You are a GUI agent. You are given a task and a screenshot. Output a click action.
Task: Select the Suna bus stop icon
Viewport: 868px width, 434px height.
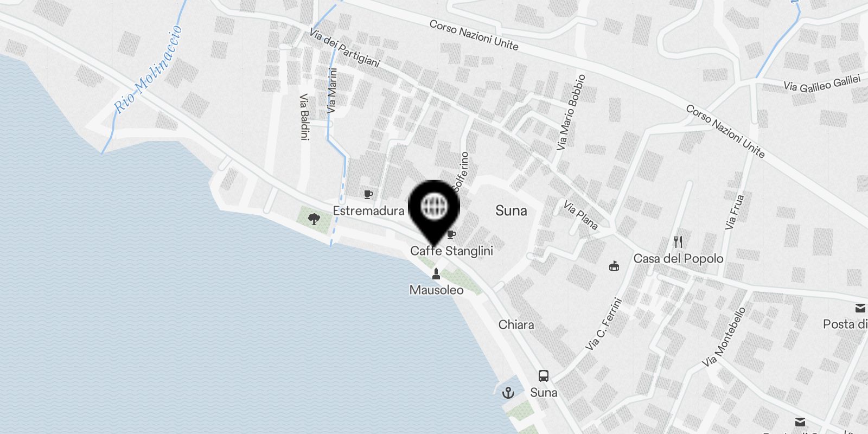(543, 375)
